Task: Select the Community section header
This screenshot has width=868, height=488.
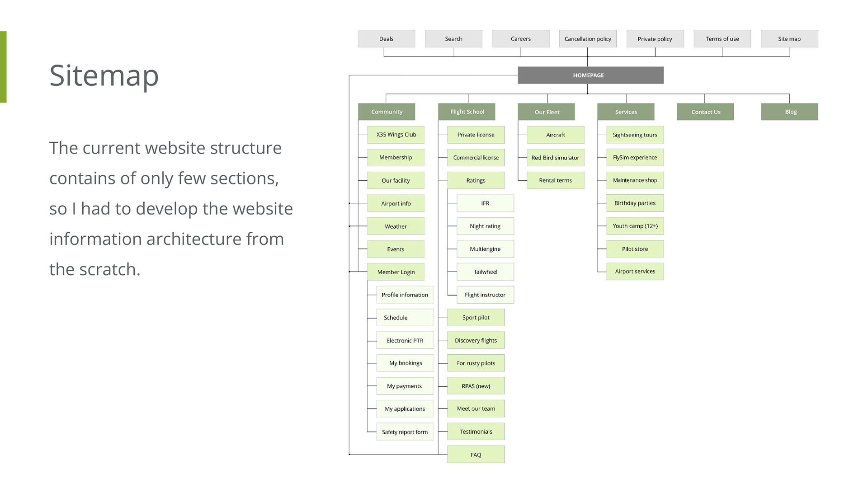Action: (387, 112)
